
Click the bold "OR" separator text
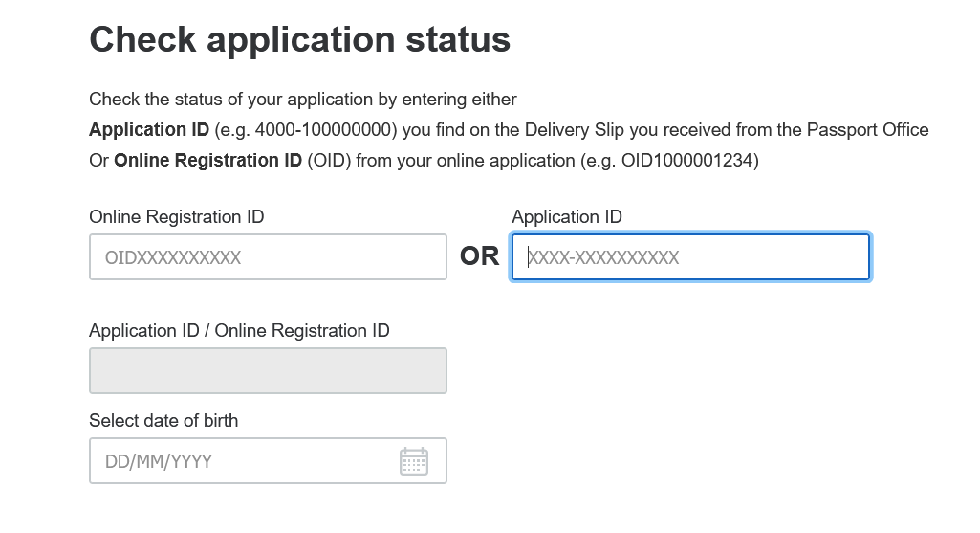tap(480, 256)
